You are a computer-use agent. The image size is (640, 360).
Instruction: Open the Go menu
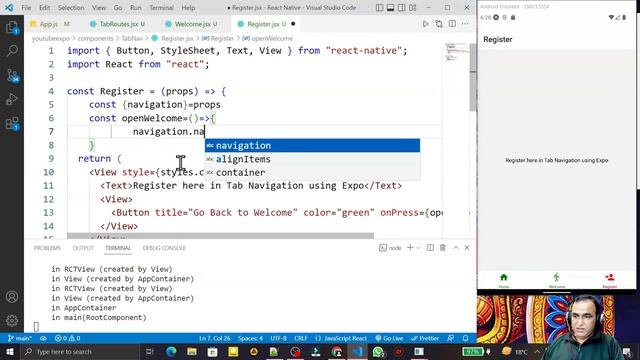(118, 8)
